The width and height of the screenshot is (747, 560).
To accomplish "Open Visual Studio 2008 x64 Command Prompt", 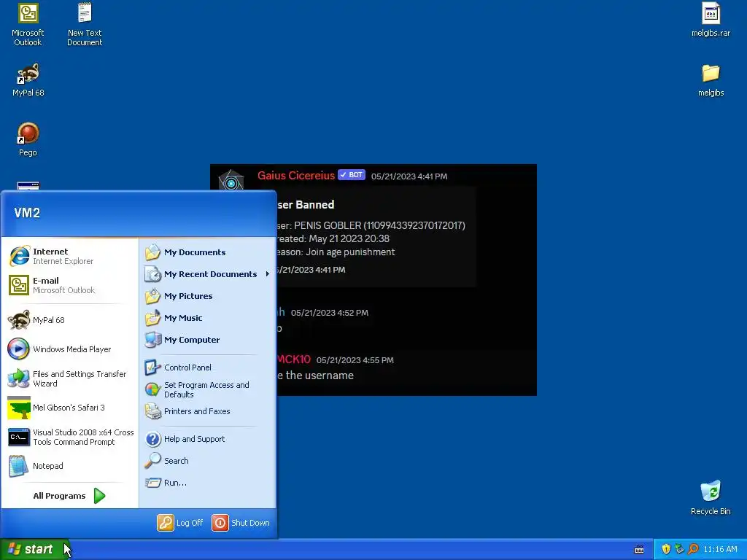I will (69, 437).
